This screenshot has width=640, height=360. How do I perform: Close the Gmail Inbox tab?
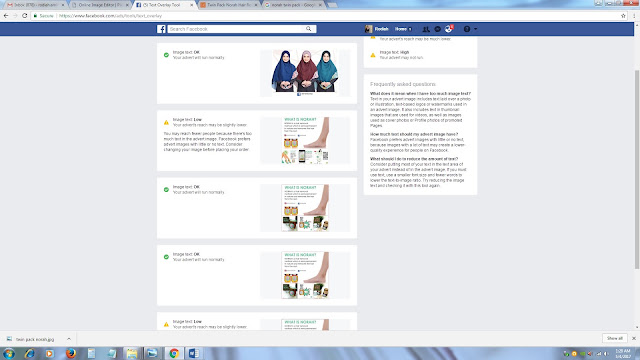63,5
